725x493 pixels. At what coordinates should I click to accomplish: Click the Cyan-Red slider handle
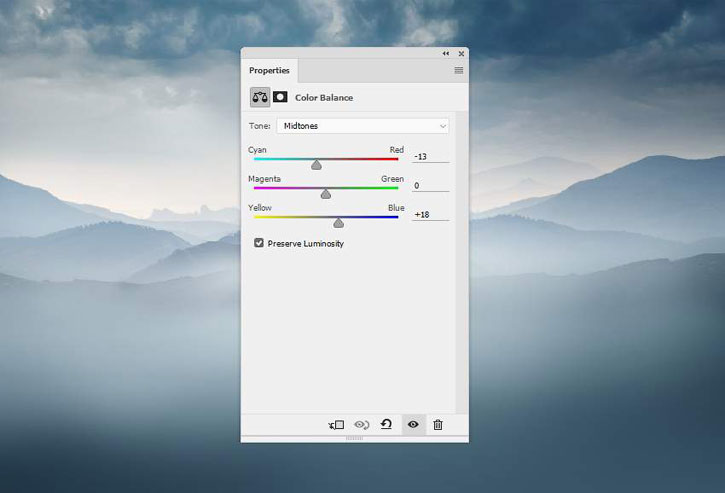[x=316, y=165]
